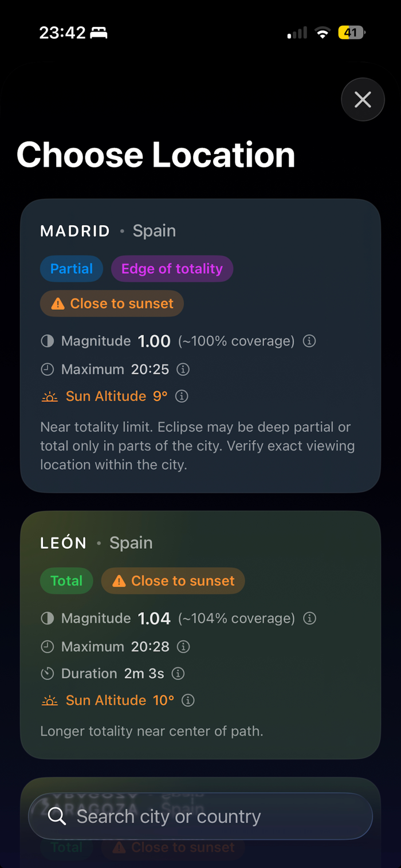Open info for León maximum 20:28
This screenshot has height=868, width=401.
tap(183, 647)
